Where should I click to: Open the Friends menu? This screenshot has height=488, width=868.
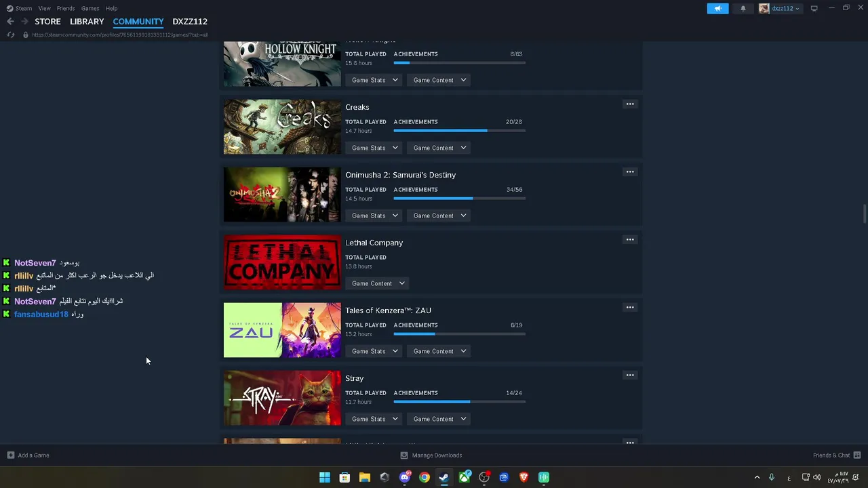[x=66, y=8]
